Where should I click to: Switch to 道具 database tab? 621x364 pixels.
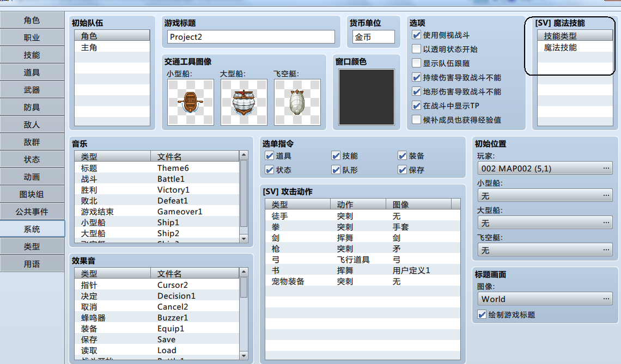coord(32,72)
